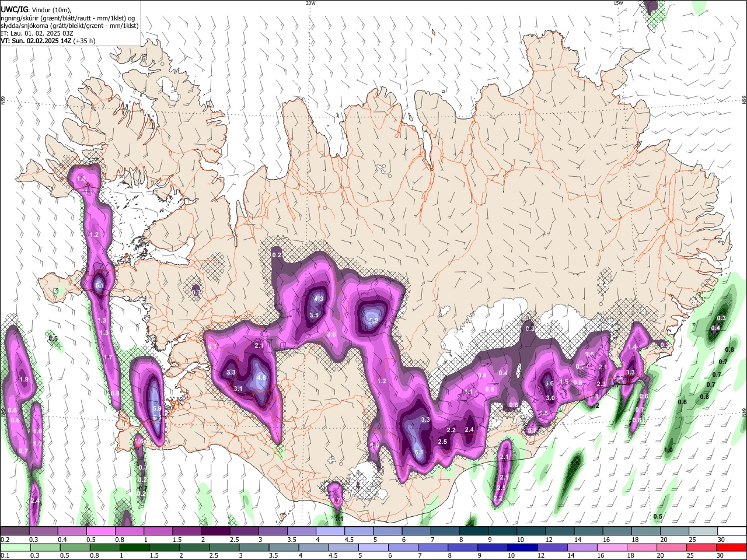This screenshot has height=560, width=747.
Task: Select the dark teal 8 snow scale swatch
Action: [x=473, y=531]
